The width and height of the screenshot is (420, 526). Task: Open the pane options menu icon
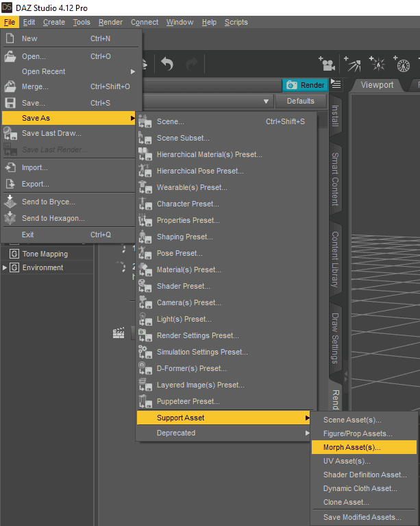click(336, 84)
